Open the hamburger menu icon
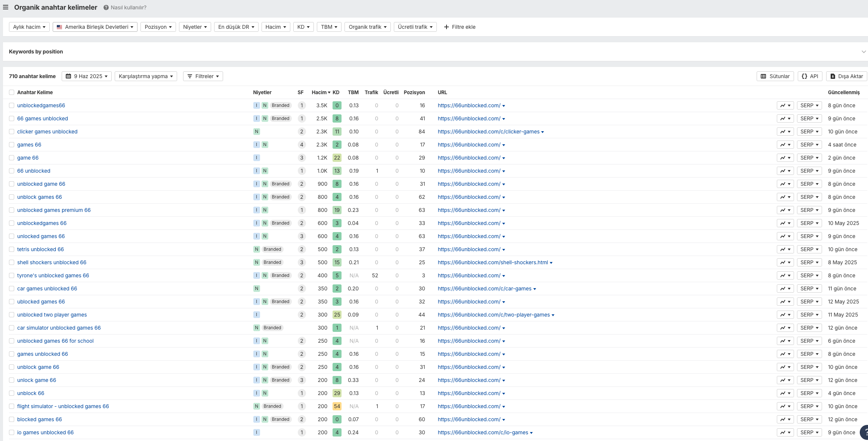 click(x=6, y=7)
